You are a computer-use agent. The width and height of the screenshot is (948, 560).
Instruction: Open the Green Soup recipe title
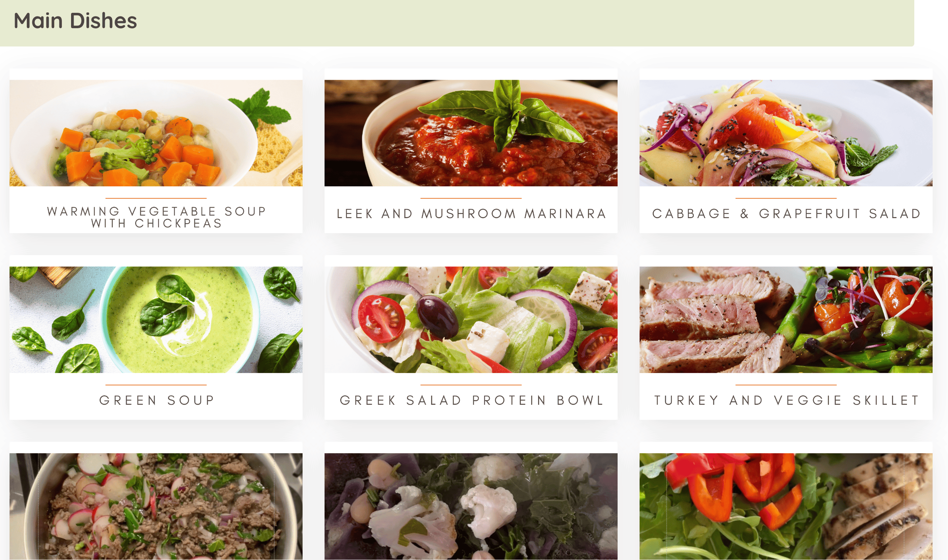(157, 400)
